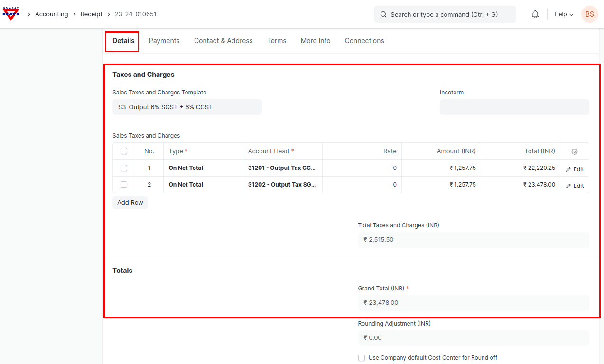Viewport: 604px width, 364px height.
Task: Click the Bombay YMCA logo icon
Action: [10, 14]
